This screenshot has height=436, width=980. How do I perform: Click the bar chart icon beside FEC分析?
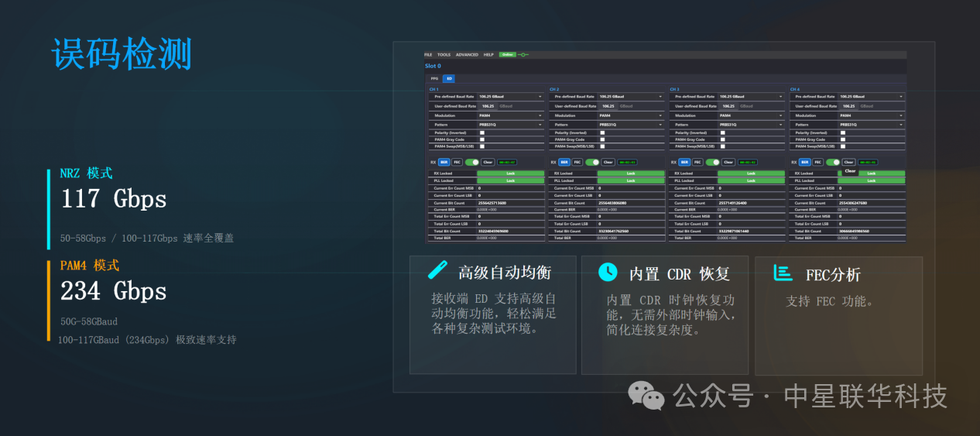(783, 273)
